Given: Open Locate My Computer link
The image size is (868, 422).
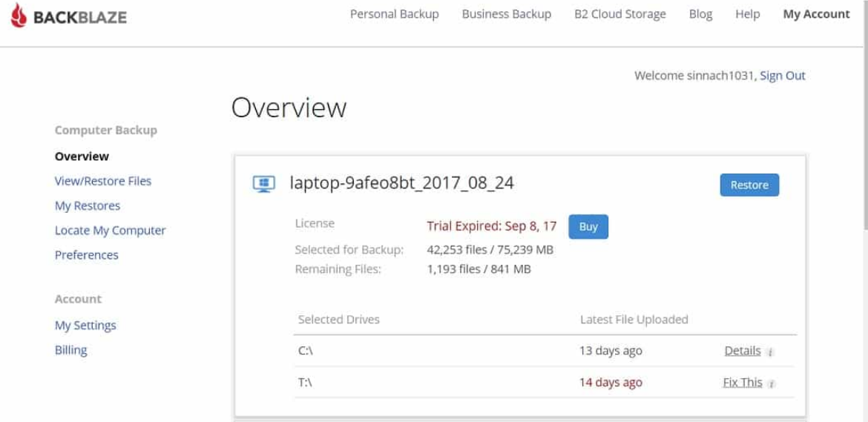Looking at the screenshot, I should 111,231.
